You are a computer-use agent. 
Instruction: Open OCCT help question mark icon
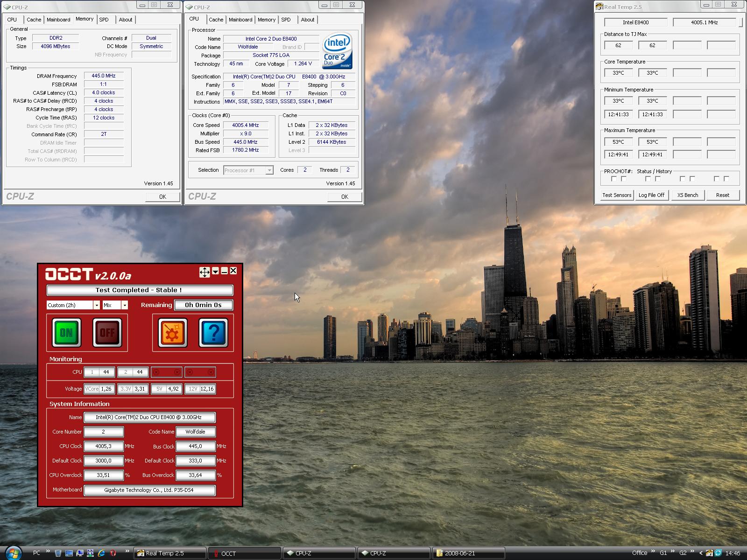(213, 333)
